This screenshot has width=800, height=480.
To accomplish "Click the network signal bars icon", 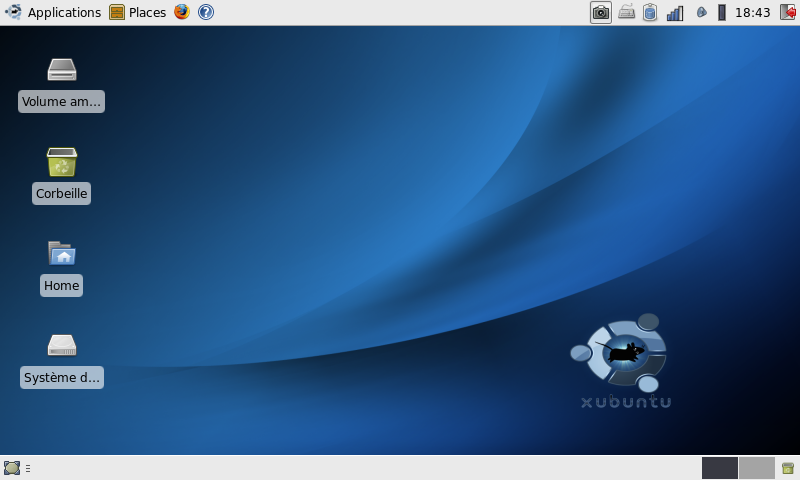I will 674,13.
